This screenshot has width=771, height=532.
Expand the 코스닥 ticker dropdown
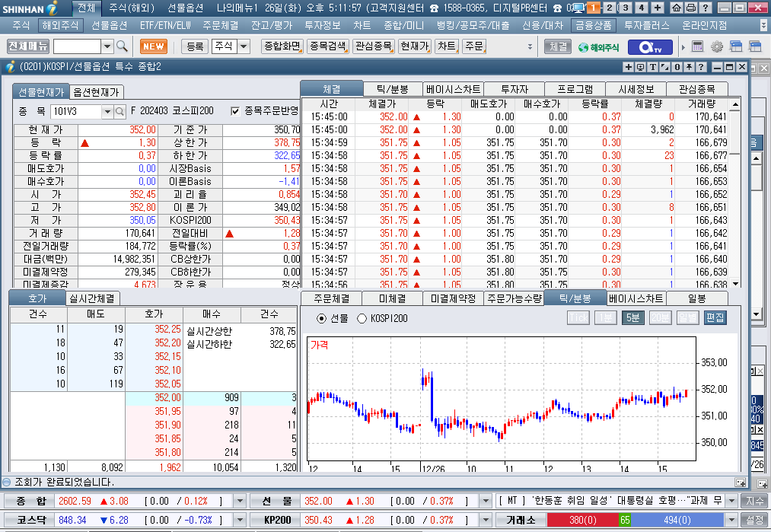(x=240, y=520)
